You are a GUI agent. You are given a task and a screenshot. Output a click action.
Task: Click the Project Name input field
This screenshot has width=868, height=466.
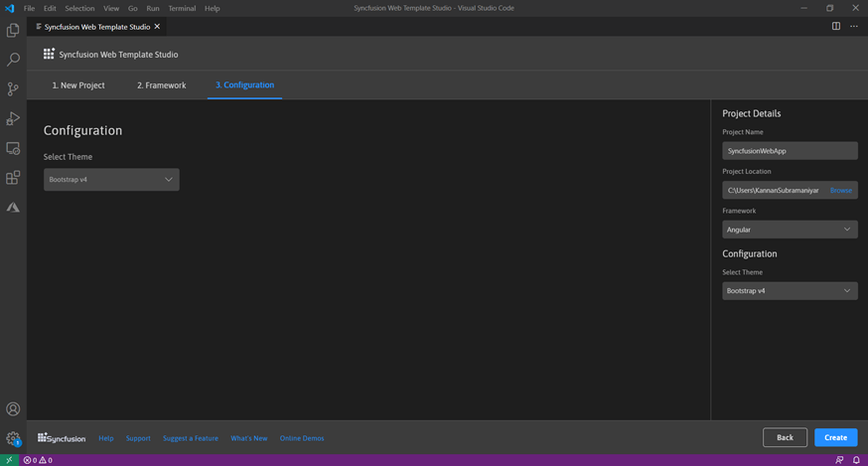(790, 151)
